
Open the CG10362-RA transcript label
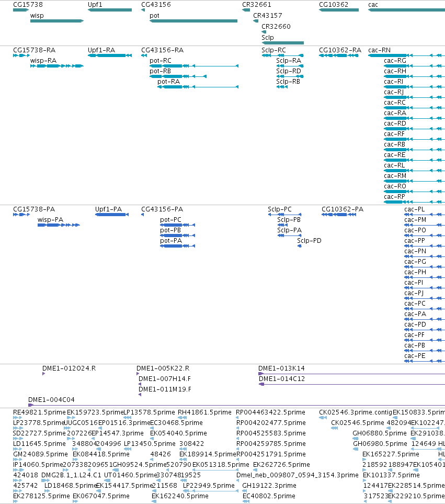[340, 50]
